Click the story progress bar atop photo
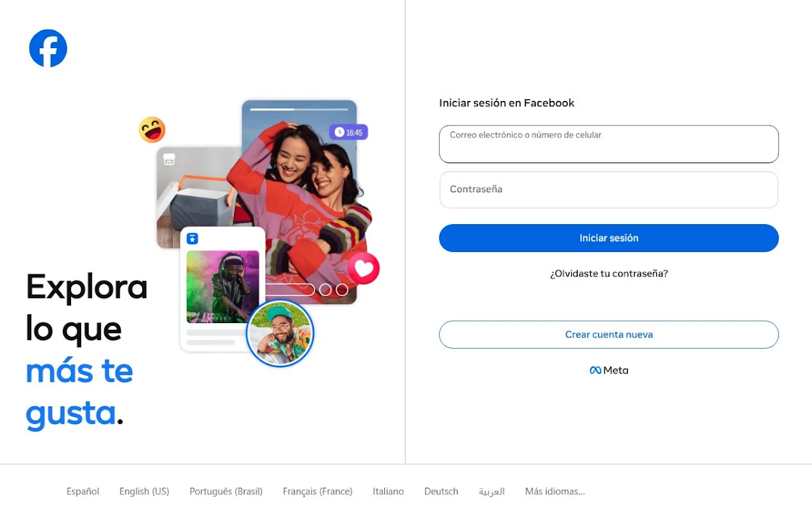The height and width of the screenshot is (508, 812). (x=298, y=108)
